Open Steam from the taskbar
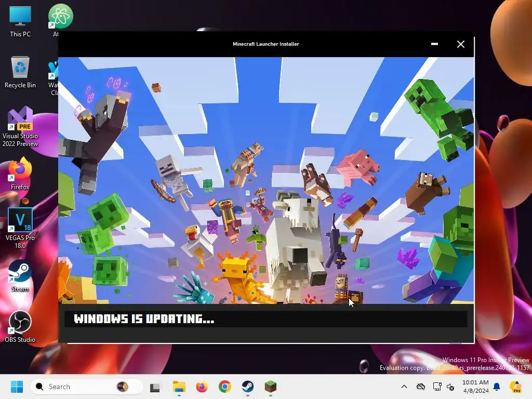The width and height of the screenshot is (532, 399). tap(248, 387)
